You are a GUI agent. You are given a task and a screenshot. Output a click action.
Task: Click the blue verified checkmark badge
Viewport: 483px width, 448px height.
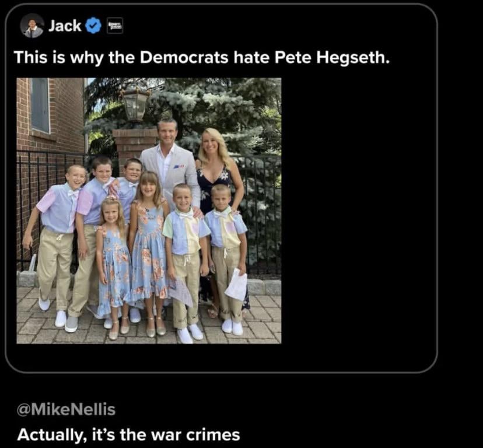93,26
